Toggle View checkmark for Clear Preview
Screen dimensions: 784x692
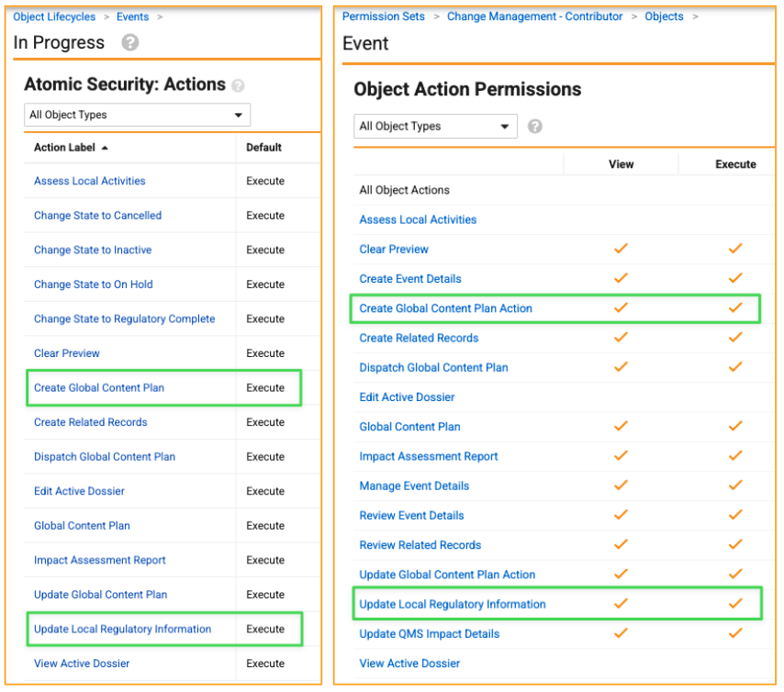621,249
